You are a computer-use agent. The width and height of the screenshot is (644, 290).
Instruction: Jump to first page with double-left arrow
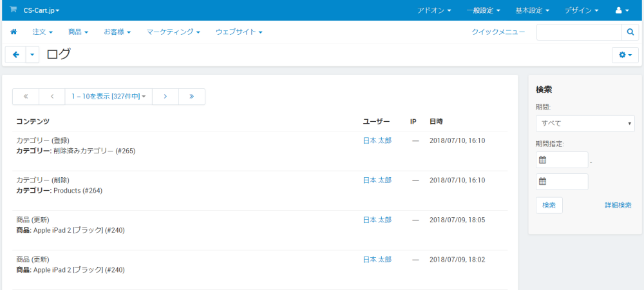(26, 97)
